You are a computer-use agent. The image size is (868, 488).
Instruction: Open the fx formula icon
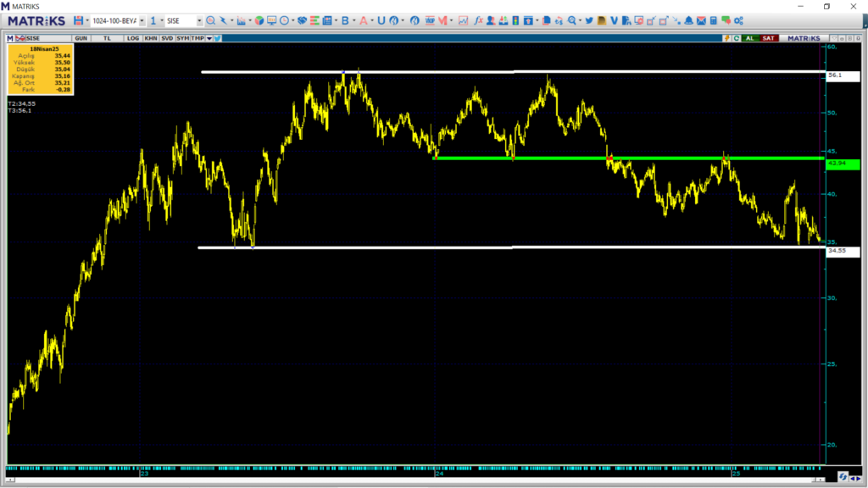[478, 20]
